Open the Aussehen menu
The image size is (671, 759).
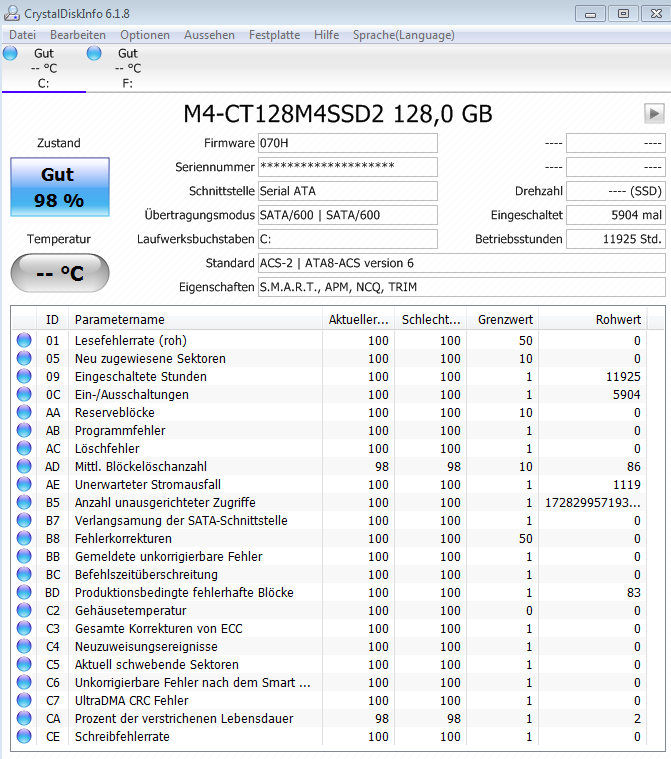209,35
